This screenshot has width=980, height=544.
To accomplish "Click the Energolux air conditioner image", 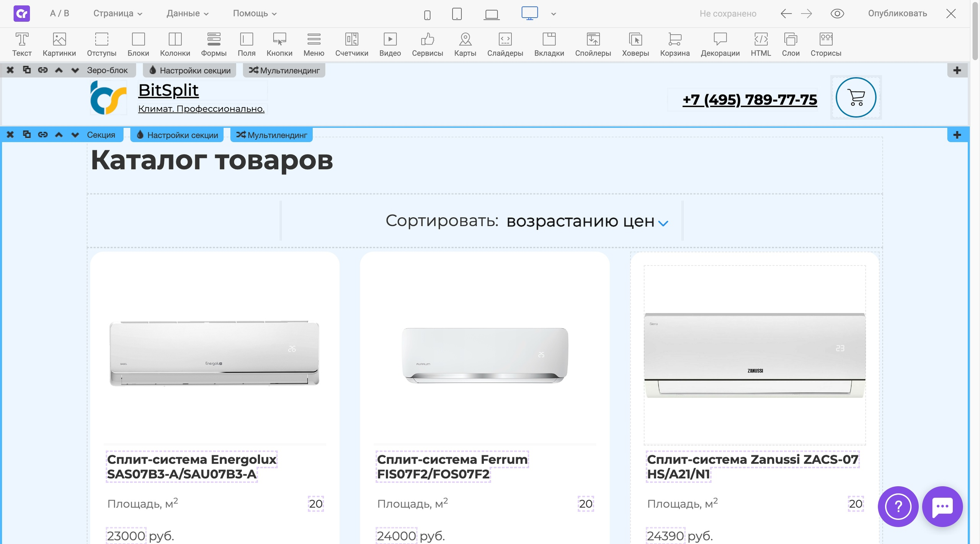I will [x=214, y=353].
